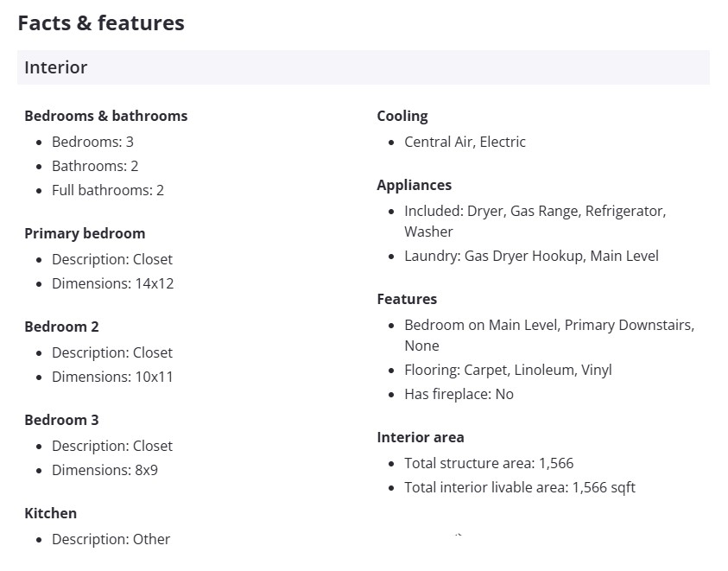The width and height of the screenshot is (728, 571).
Task: Select the Primary bedroom heading
Action: 85,233
